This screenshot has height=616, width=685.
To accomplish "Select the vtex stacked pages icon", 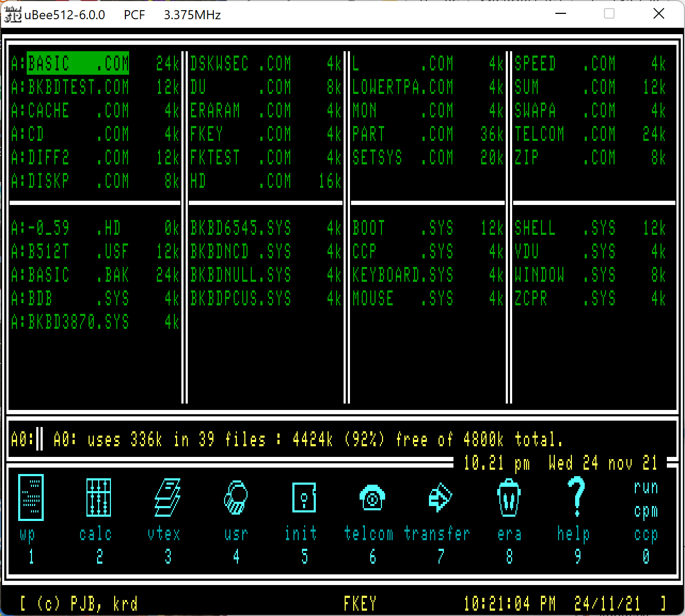I will (167, 497).
